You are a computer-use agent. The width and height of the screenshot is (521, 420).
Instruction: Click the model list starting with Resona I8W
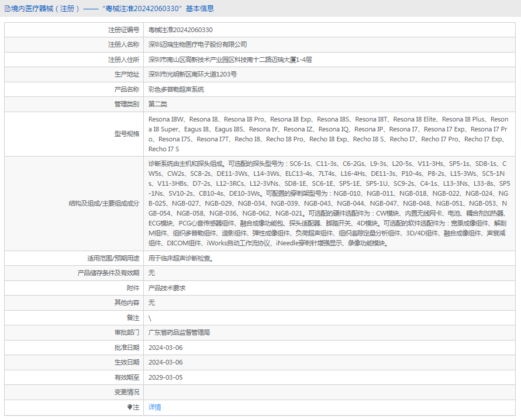click(328, 134)
